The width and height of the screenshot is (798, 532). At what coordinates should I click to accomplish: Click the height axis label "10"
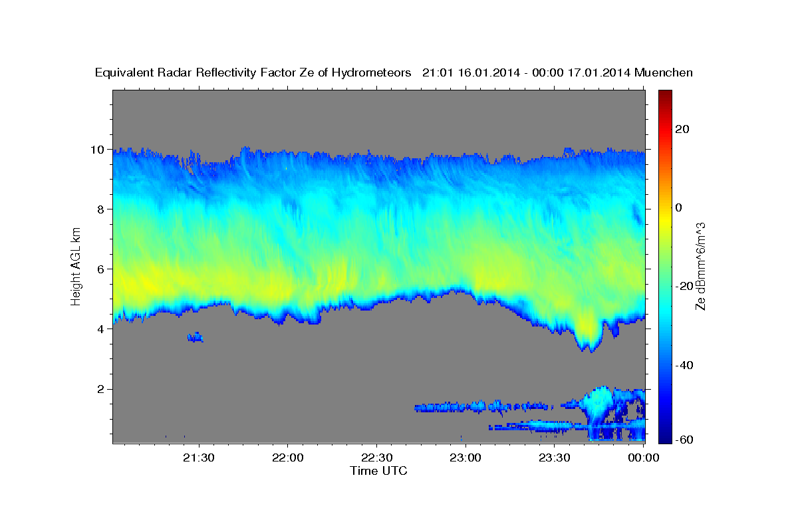click(99, 150)
